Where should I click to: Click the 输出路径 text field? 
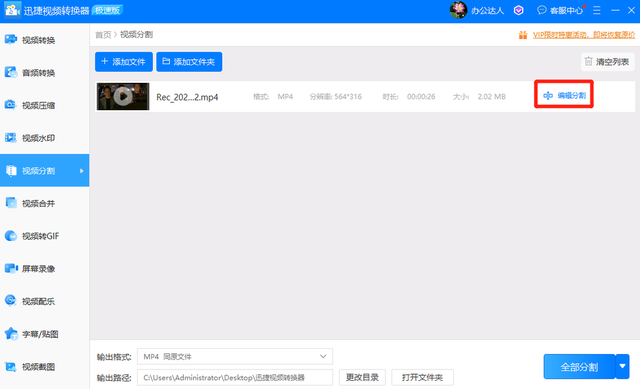pyautogui.click(x=235, y=378)
